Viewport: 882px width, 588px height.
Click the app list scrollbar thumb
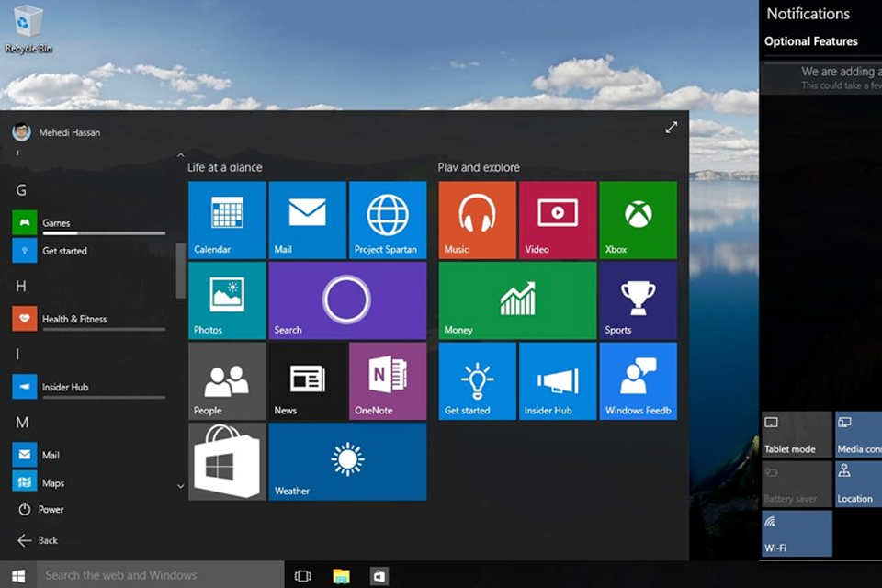[x=180, y=271]
